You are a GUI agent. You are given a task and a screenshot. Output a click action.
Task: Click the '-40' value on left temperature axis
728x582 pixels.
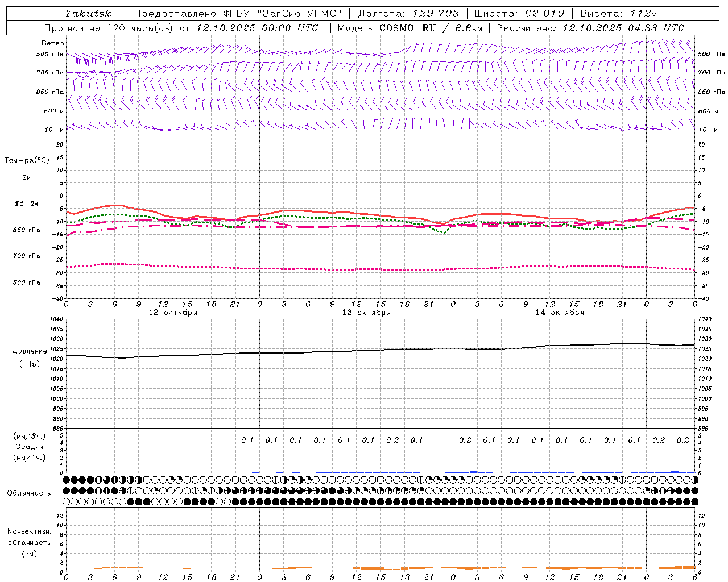click(59, 299)
